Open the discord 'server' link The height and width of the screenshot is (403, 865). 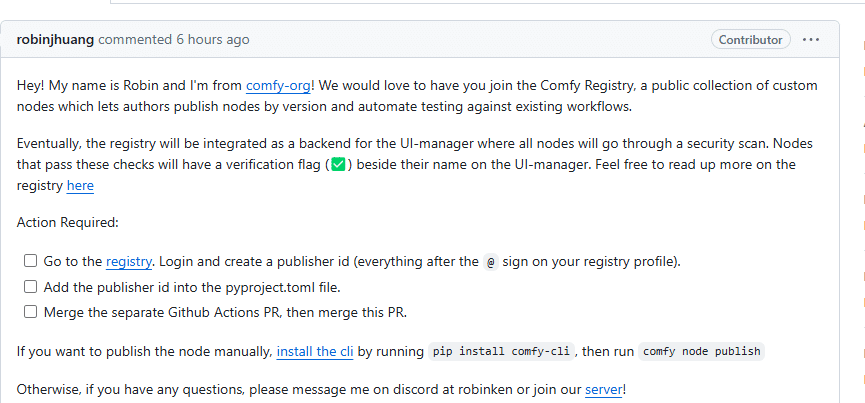coord(604,390)
